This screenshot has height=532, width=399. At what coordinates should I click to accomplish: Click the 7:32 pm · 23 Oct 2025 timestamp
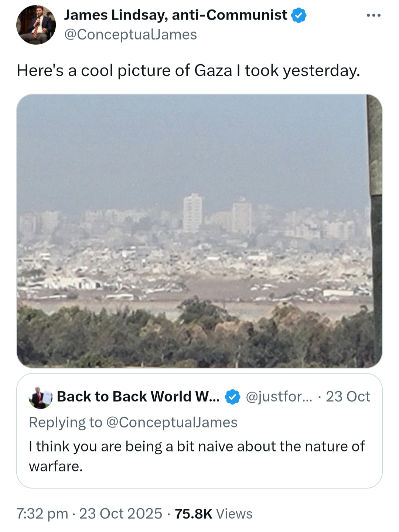coord(89,514)
